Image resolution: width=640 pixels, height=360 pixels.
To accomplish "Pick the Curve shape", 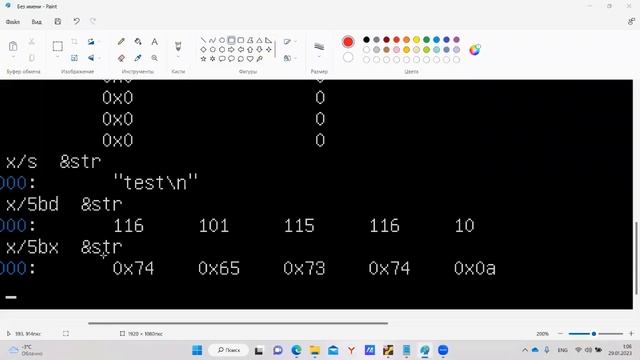I will point(212,40).
